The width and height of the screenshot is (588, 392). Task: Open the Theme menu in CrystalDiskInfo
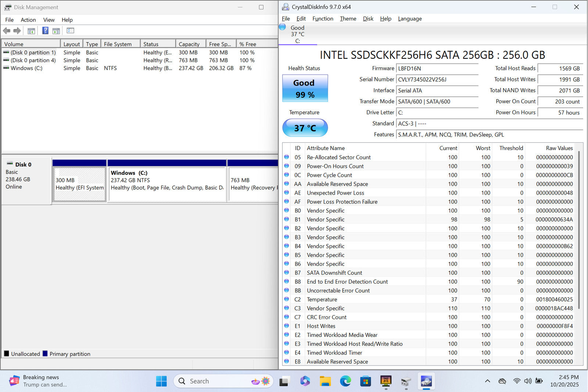(x=348, y=19)
